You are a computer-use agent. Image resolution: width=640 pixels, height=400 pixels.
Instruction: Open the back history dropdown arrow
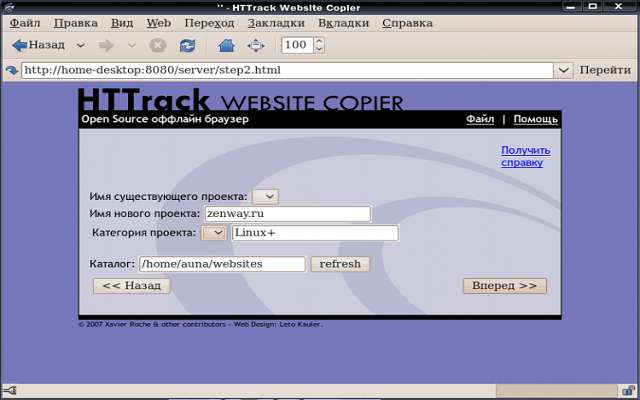click(x=79, y=45)
